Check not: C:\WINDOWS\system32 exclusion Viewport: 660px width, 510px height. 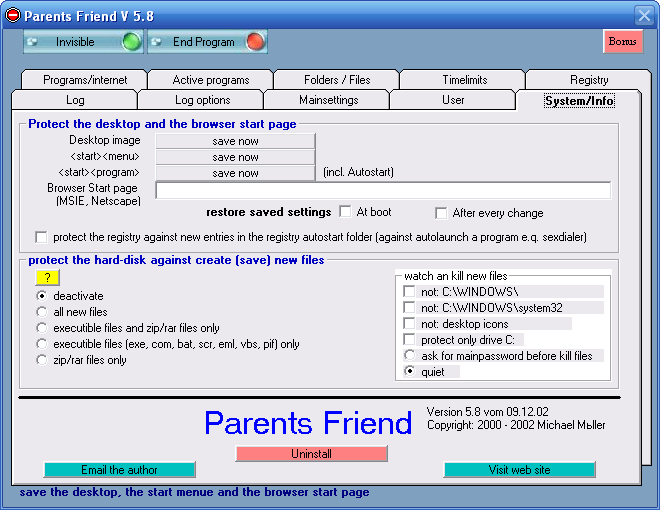[x=409, y=307]
